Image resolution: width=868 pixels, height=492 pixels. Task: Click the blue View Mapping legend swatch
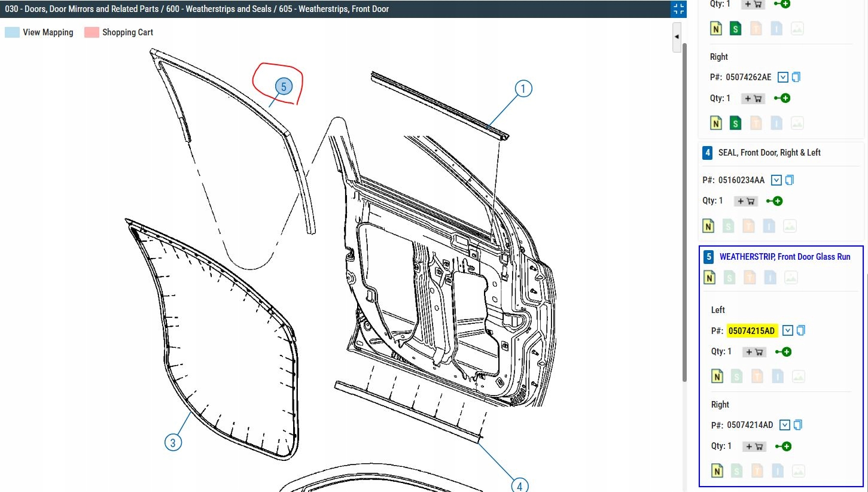click(x=12, y=32)
